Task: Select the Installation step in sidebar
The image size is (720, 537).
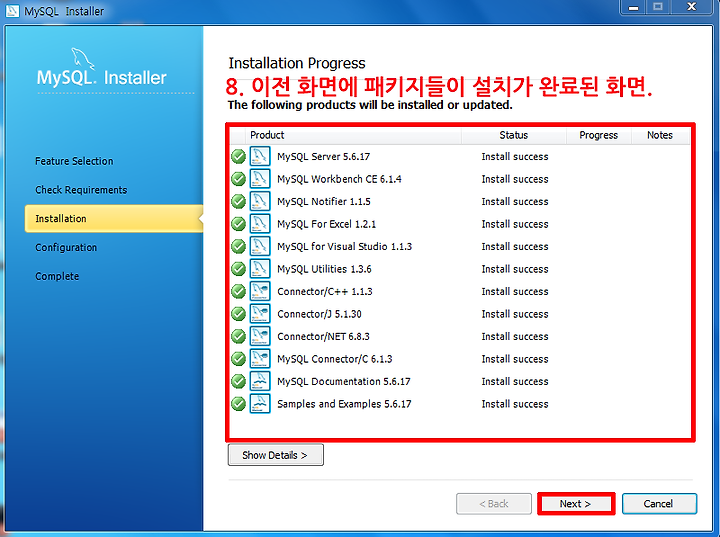Action: point(114,219)
